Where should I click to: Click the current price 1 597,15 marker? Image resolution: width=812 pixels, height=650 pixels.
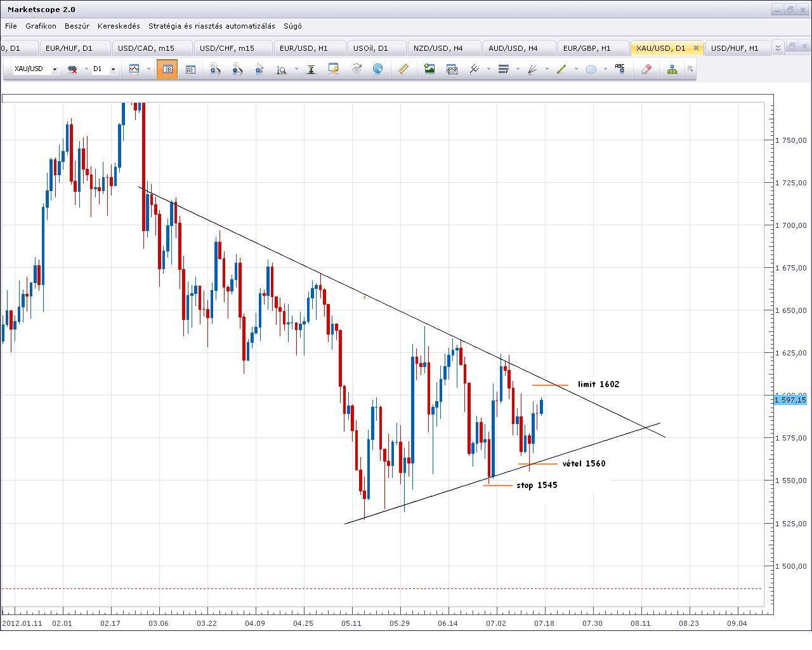click(x=790, y=399)
